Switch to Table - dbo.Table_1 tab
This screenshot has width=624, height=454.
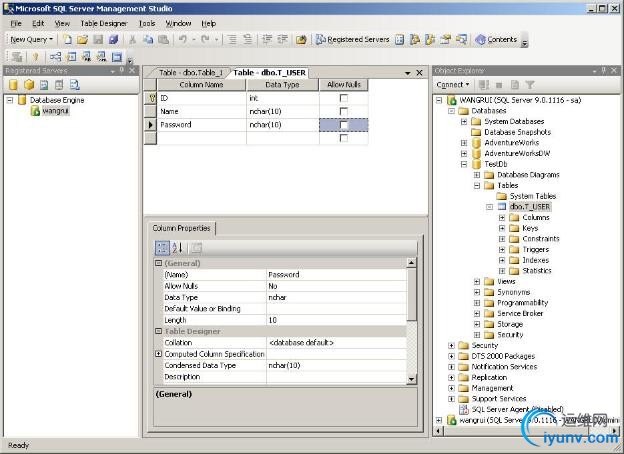coord(190,73)
